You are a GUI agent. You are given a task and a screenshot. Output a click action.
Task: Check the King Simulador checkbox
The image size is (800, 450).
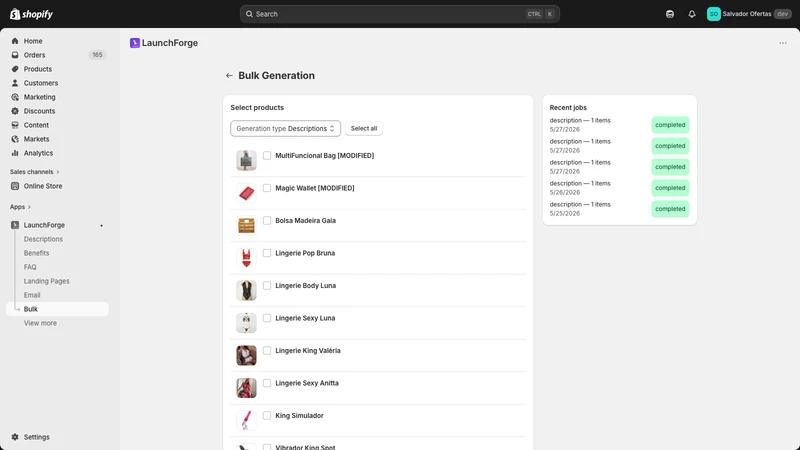(x=267, y=415)
